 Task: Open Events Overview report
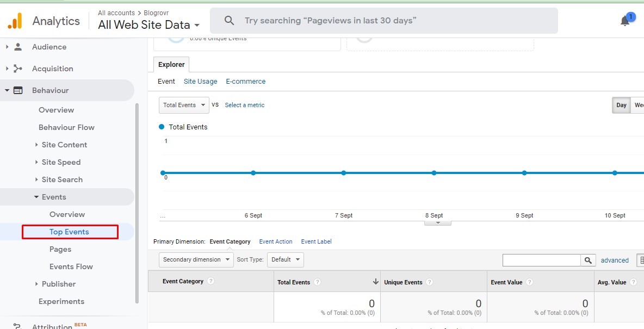(x=67, y=214)
